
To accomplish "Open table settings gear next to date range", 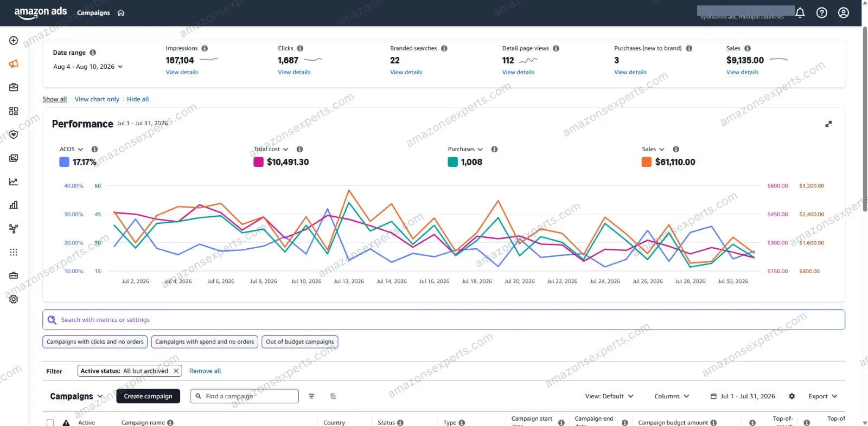I will click(792, 396).
